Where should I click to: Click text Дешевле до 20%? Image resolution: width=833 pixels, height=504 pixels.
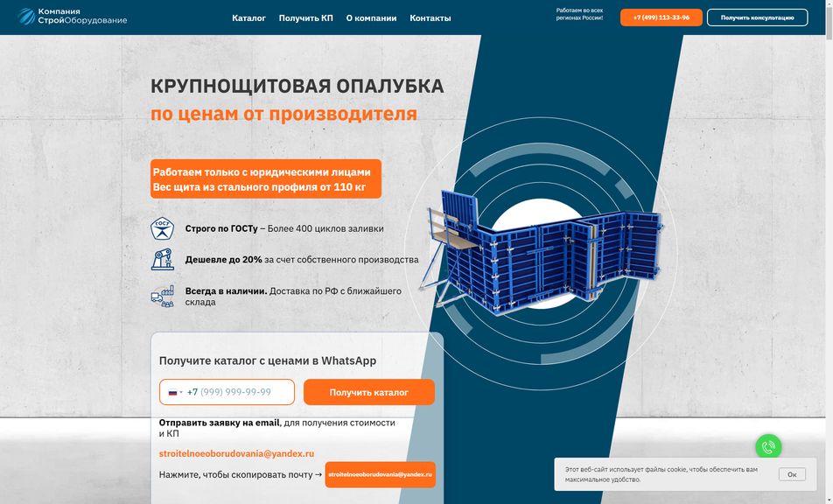click(223, 260)
